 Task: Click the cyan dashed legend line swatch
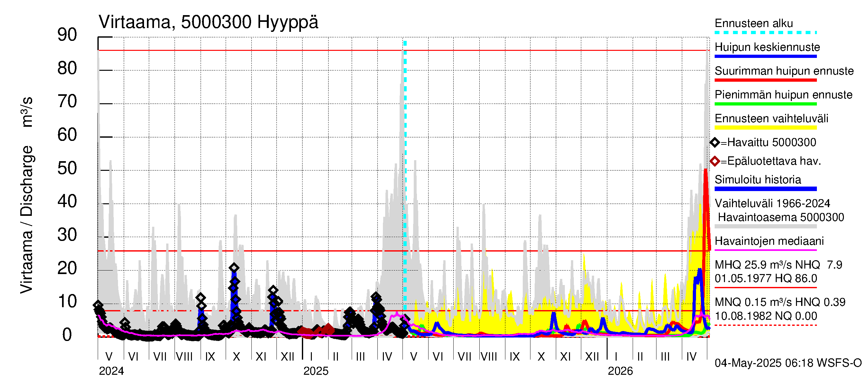pyautogui.click(x=765, y=33)
